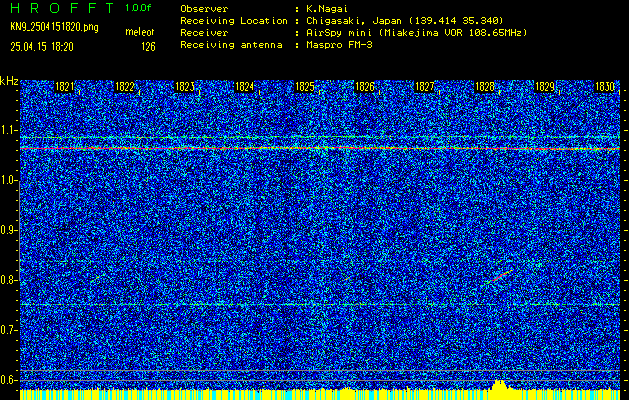Click the Receiving Location label
This screenshot has width=629, height=400.
coord(234,21)
